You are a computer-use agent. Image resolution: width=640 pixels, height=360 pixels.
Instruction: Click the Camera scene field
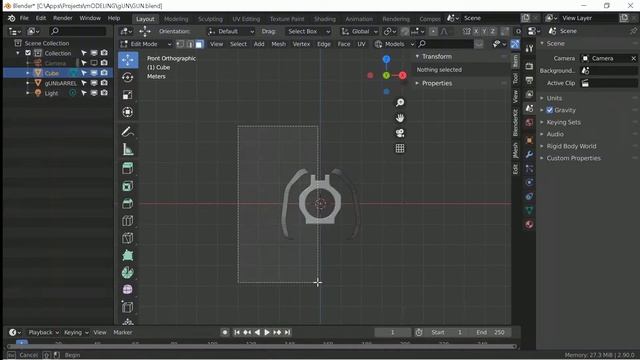[x=608, y=59]
